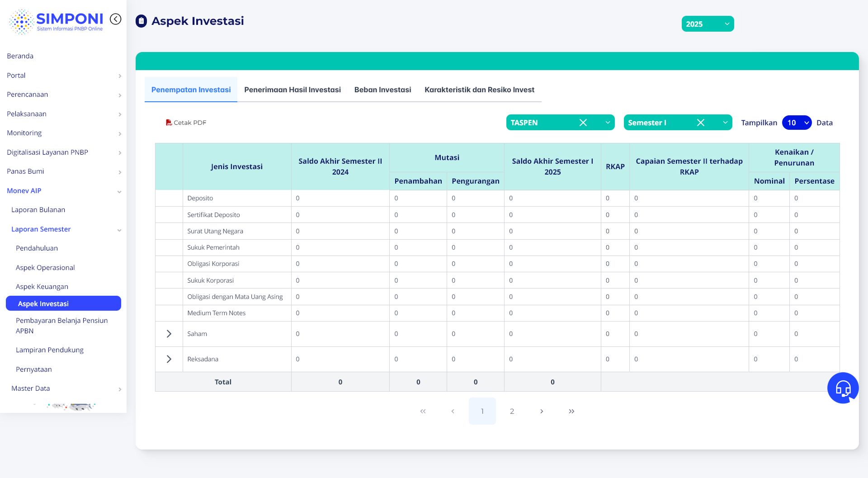Open Aspek Keuangan in the sidebar

pyautogui.click(x=42, y=287)
